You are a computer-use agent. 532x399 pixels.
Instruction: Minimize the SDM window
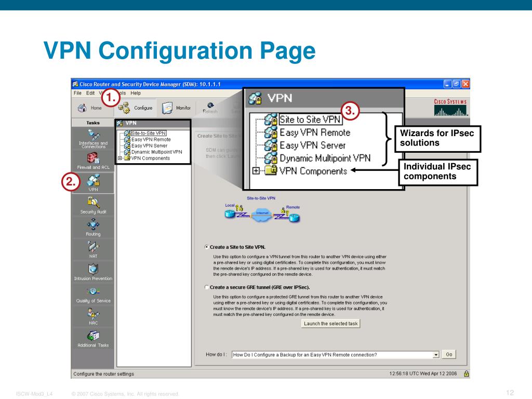(x=448, y=84)
